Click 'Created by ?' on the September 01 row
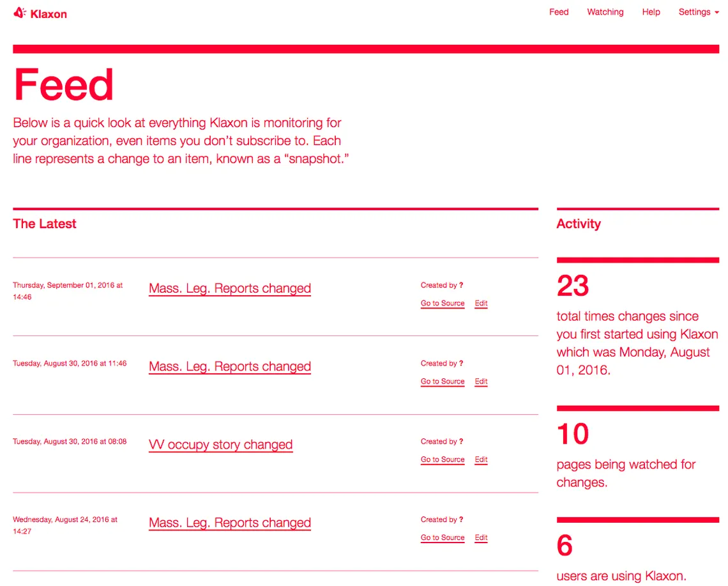Viewport: 728px width, 586px height. coord(441,285)
